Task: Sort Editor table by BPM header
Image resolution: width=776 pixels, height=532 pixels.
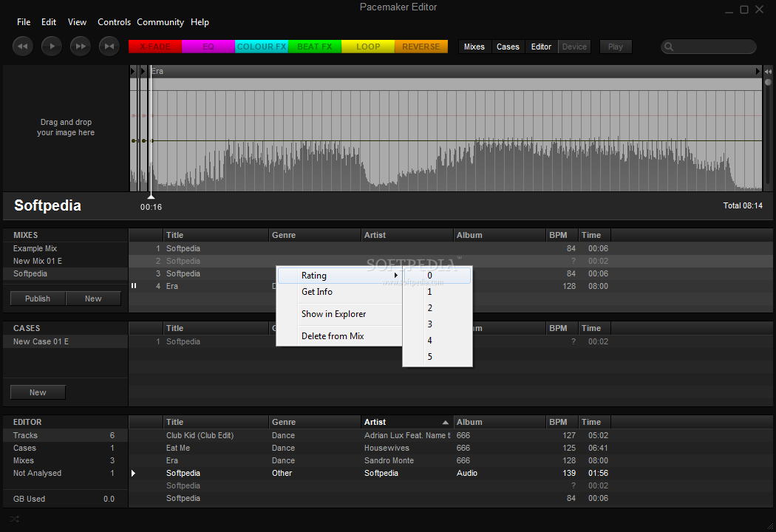Action: (562, 422)
